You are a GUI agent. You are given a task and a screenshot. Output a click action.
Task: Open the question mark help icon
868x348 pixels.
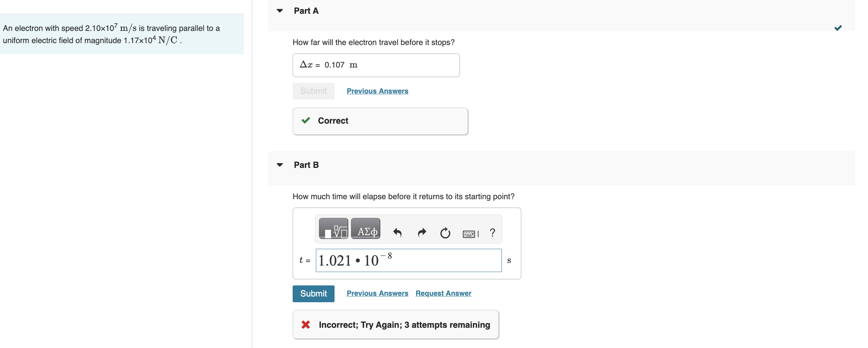click(x=493, y=232)
